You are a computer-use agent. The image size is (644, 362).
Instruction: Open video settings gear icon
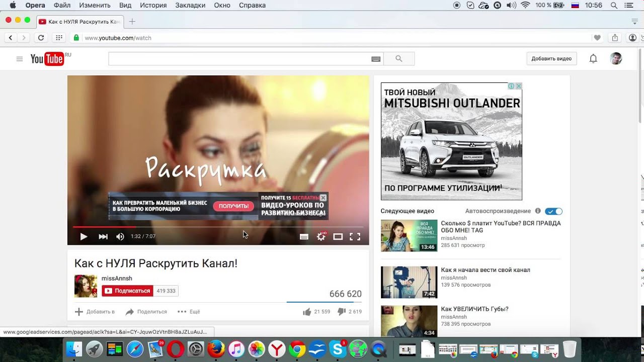[320, 237]
